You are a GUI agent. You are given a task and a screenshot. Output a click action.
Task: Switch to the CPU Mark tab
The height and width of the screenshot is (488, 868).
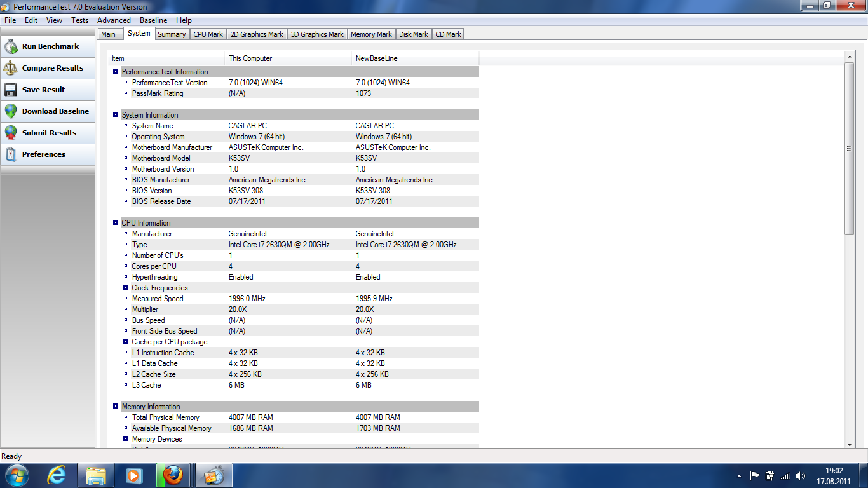pos(208,34)
